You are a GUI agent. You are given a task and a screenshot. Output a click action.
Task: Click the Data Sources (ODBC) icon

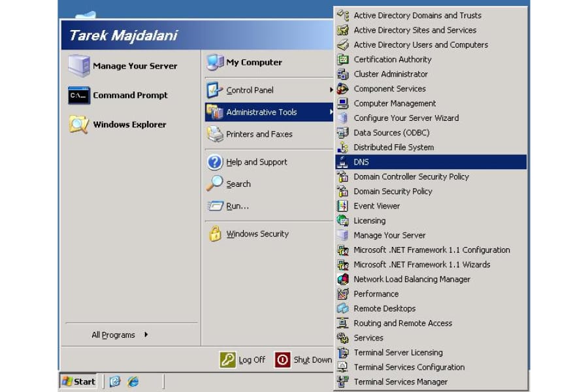click(342, 133)
